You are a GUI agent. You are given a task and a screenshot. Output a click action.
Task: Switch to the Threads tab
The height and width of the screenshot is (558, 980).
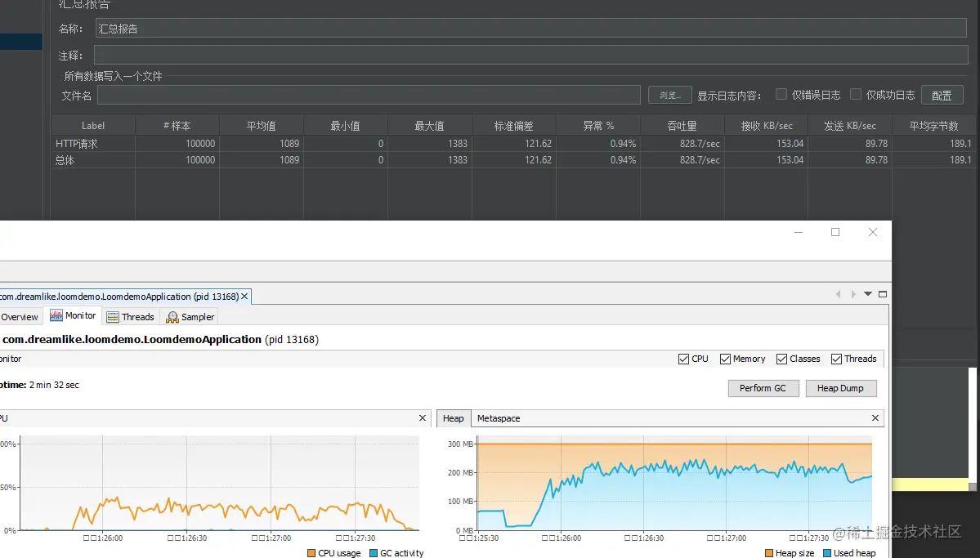130,317
